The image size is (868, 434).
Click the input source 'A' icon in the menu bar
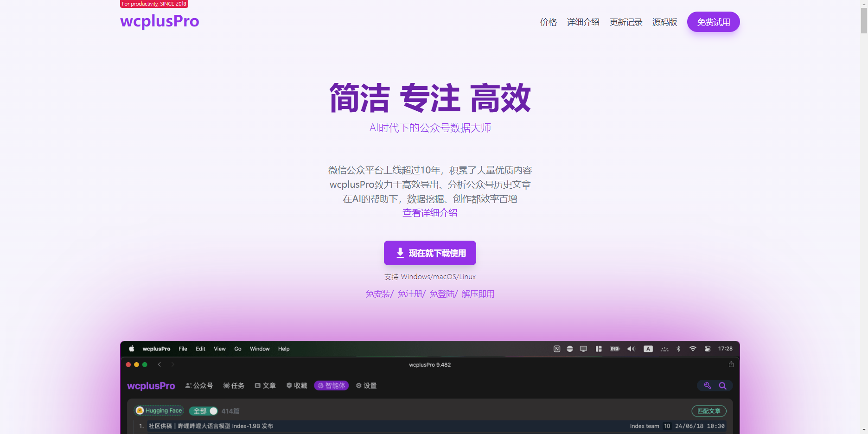648,349
